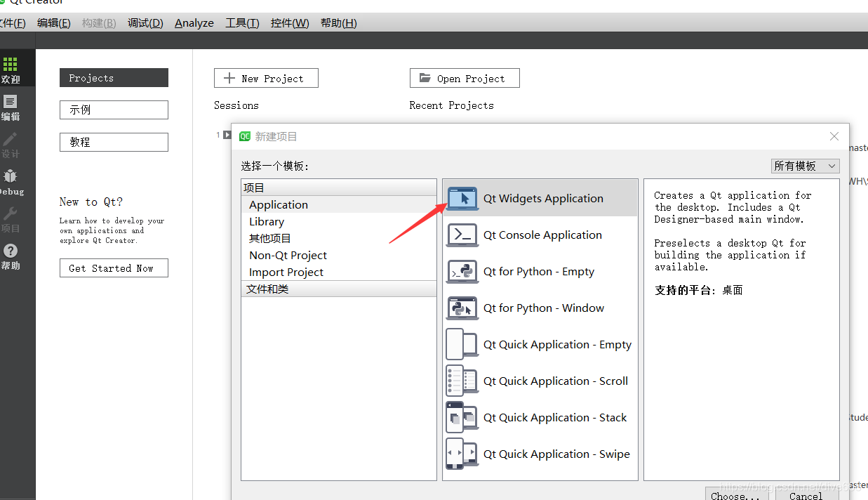Open the Examples (示例) page
868x500 pixels.
click(x=114, y=110)
